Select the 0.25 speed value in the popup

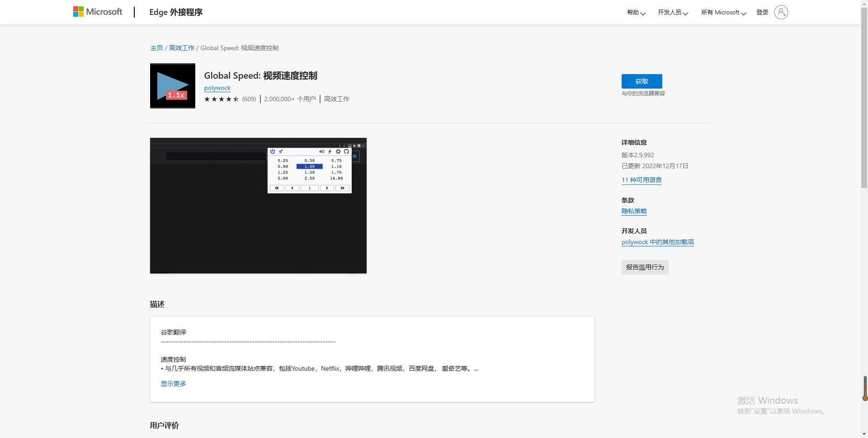[283, 160]
